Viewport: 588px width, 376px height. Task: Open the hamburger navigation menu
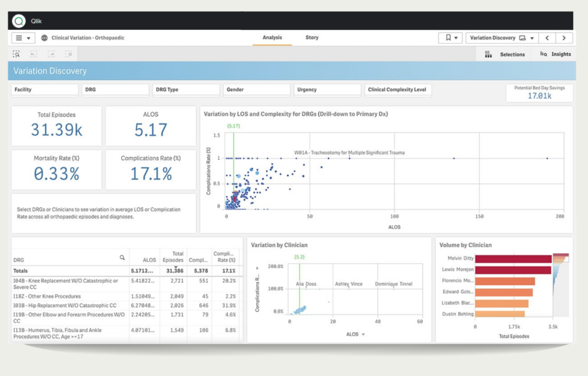tap(23, 38)
